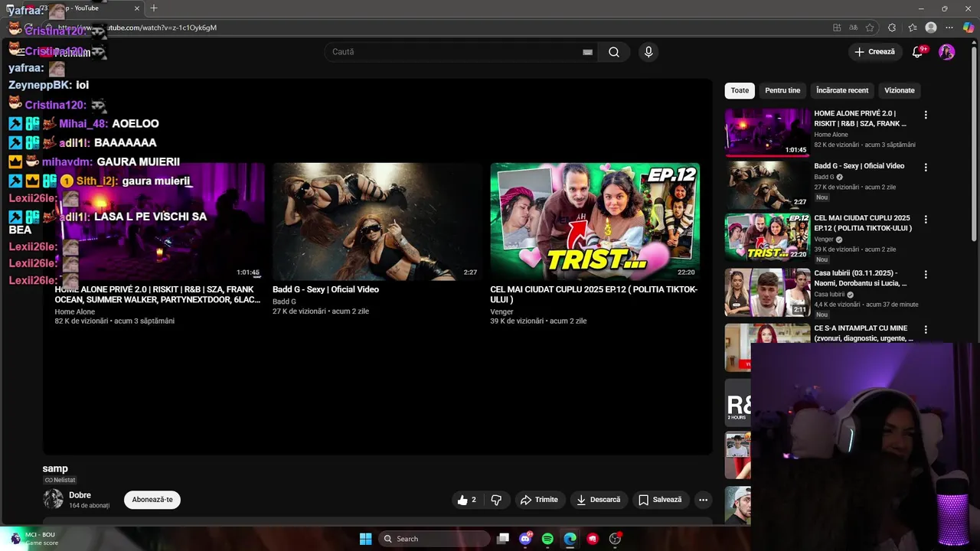The width and height of the screenshot is (980, 551).
Task: Open the Dobre channel name link
Action: coord(80,495)
